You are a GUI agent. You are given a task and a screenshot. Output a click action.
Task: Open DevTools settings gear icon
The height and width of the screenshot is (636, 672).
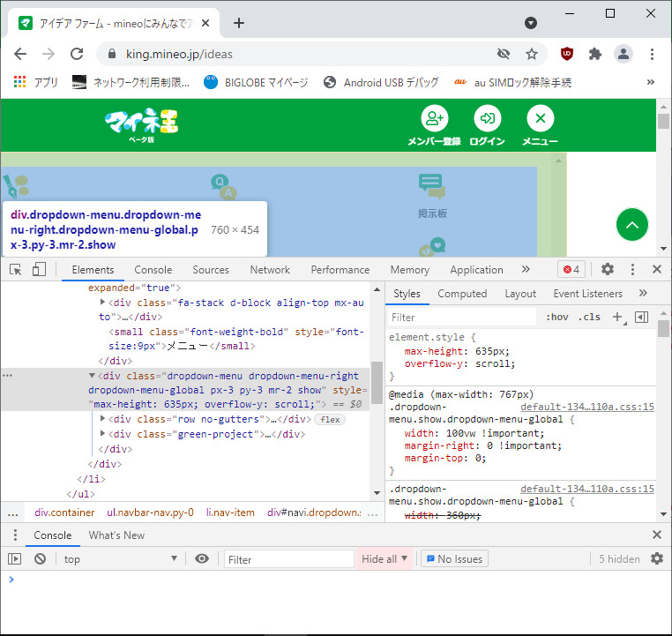click(608, 270)
